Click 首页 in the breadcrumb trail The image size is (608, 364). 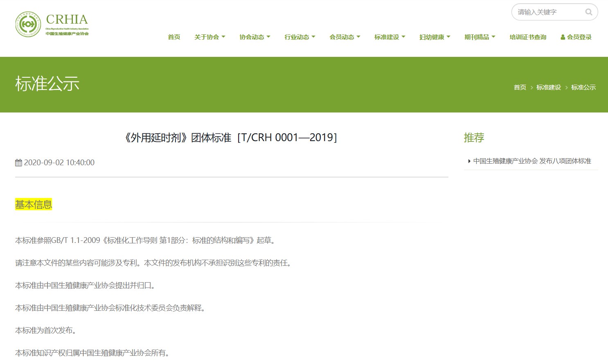[x=520, y=88]
